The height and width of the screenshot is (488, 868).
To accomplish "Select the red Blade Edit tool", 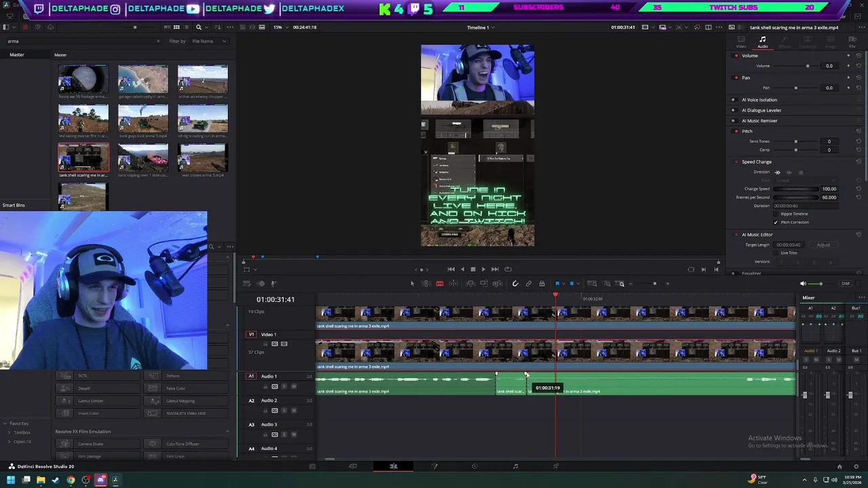I will point(439,283).
